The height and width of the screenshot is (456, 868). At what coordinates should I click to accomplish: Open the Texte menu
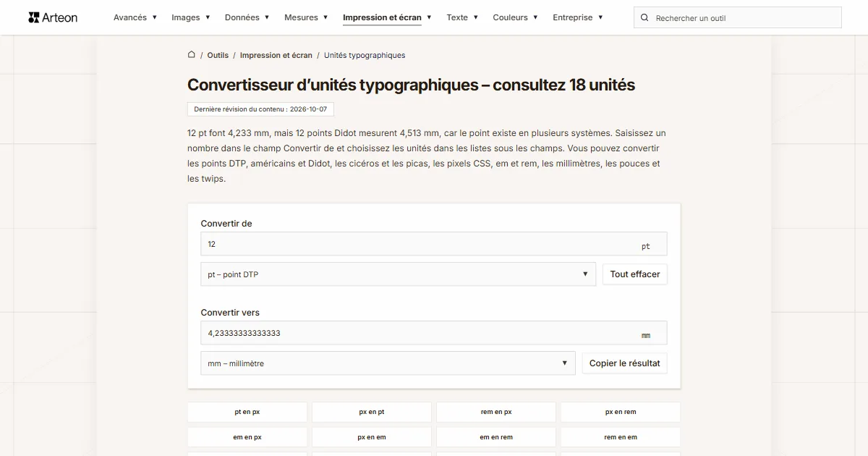tap(462, 17)
